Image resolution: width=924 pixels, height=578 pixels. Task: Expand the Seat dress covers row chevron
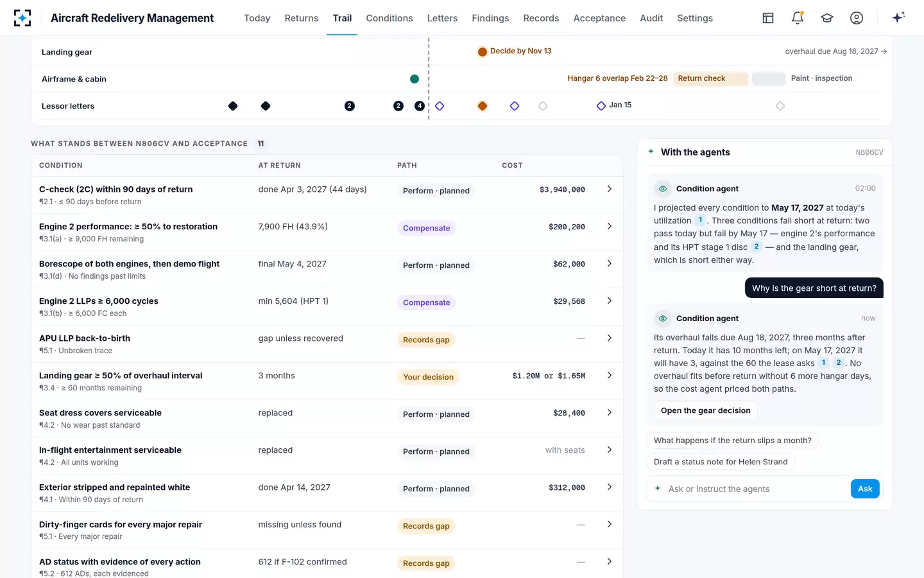(610, 413)
